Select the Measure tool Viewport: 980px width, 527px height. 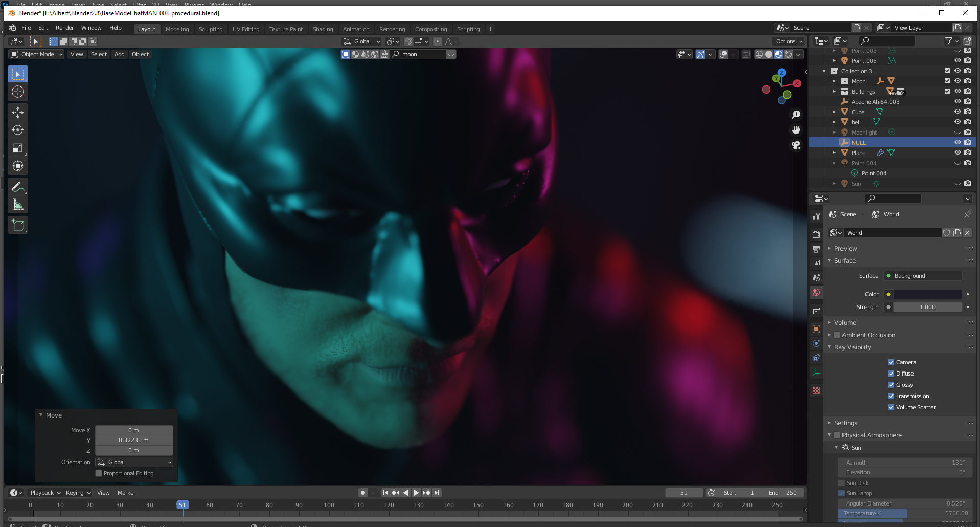18,205
